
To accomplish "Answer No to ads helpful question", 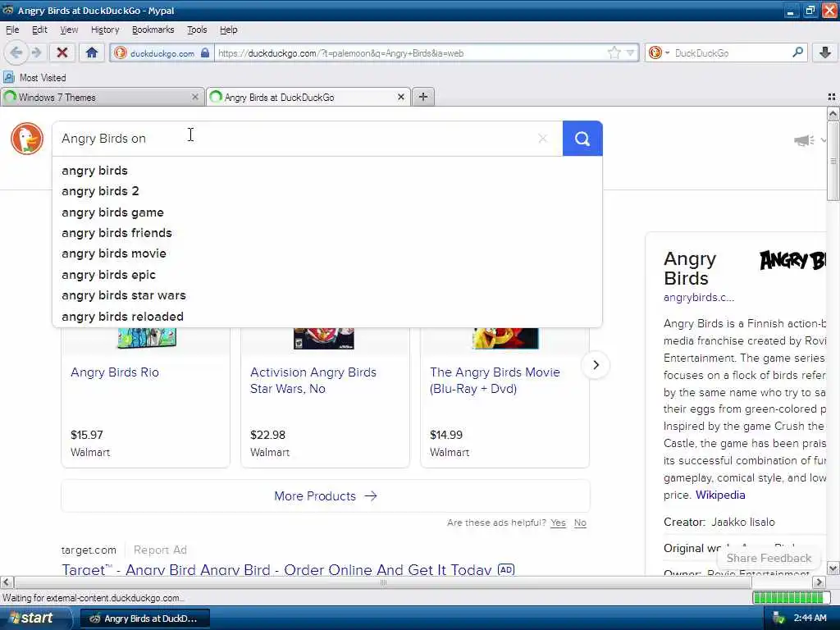I will [x=580, y=523].
